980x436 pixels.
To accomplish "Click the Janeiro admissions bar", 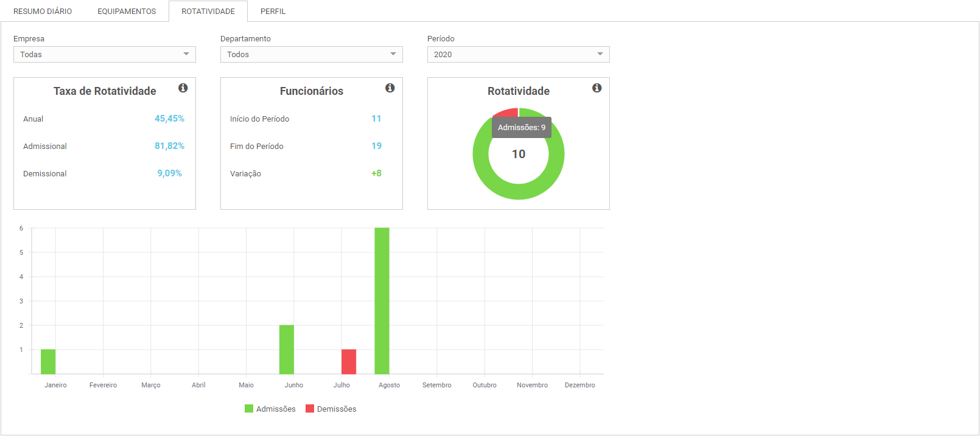I will [48, 362].
